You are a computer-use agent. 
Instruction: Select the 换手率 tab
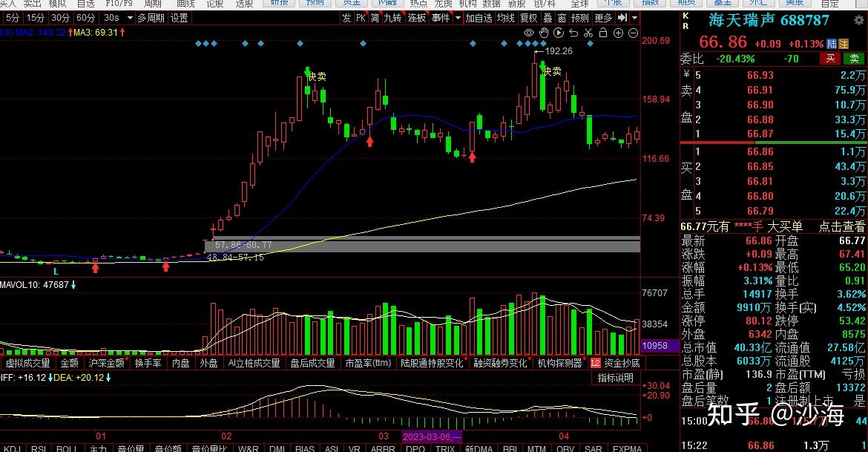148,364
